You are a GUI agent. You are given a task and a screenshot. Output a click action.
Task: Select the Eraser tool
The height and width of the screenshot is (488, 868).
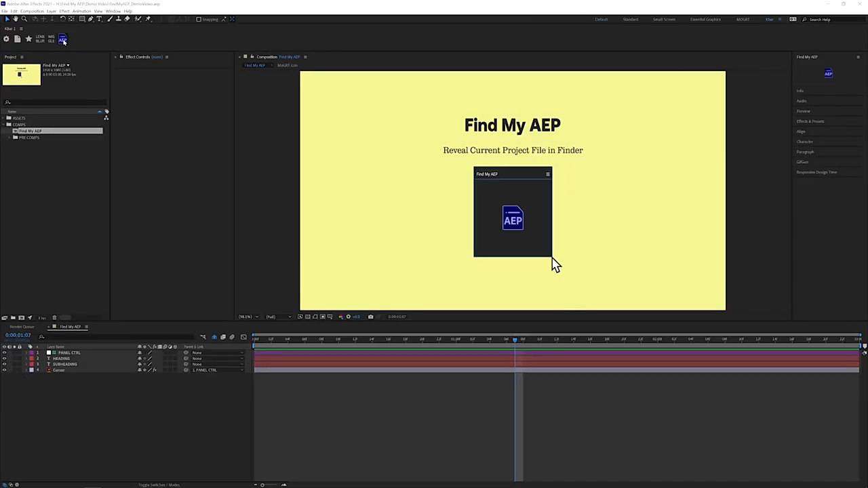pyautogui.click(x=127, y=19)
